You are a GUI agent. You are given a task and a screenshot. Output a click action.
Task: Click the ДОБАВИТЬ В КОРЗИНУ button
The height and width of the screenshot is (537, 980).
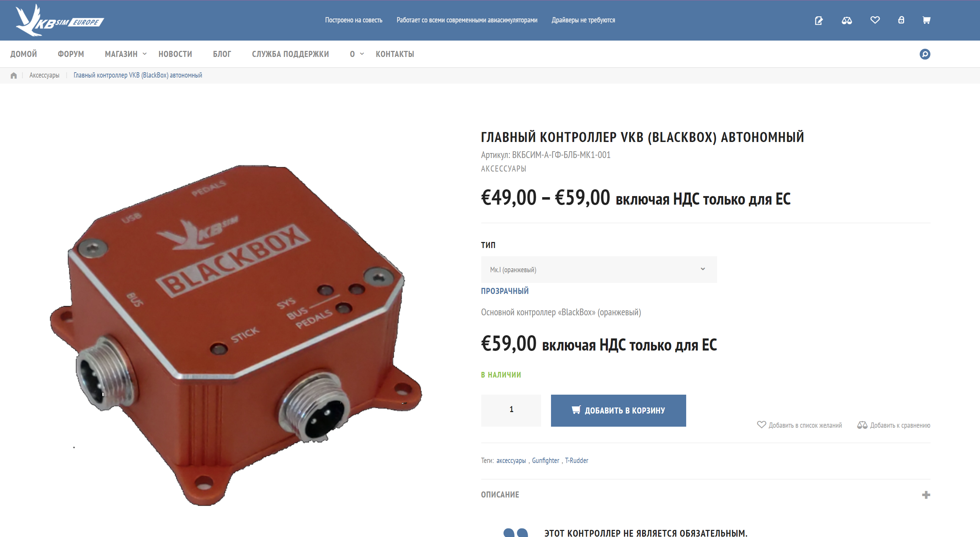[618, 410]
